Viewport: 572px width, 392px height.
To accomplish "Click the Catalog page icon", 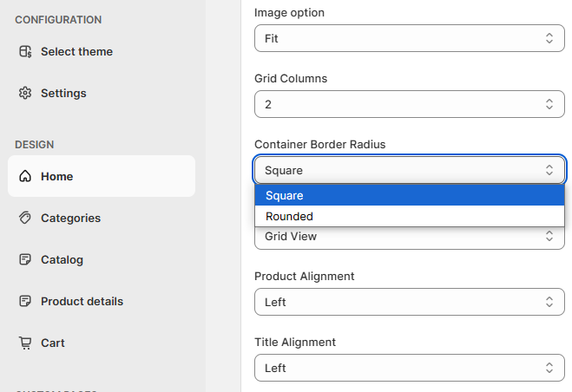I will pos(25,259).
